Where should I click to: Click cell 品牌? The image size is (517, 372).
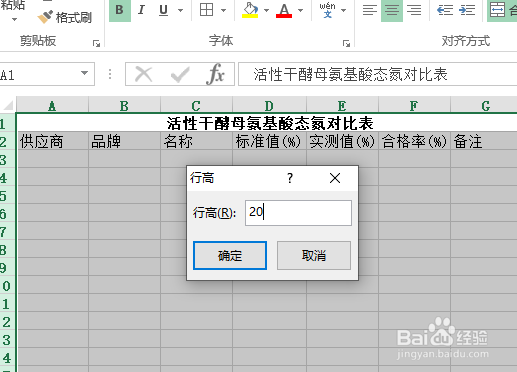[124, 141]
